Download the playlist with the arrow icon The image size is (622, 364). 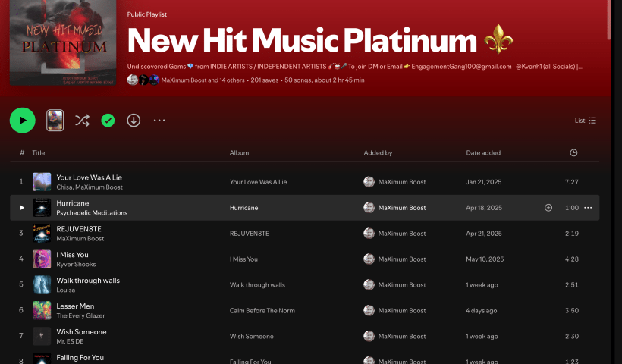(134, 120)
